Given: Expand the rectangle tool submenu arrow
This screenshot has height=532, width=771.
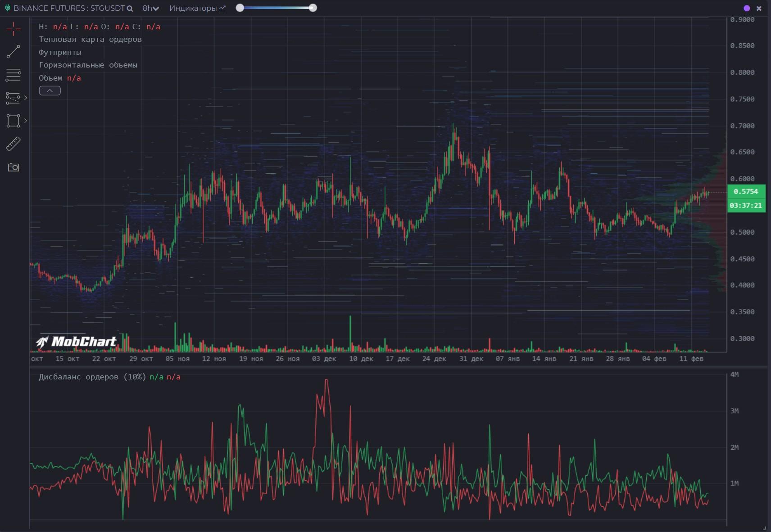Looking at the screenshot, I should 26,121.
